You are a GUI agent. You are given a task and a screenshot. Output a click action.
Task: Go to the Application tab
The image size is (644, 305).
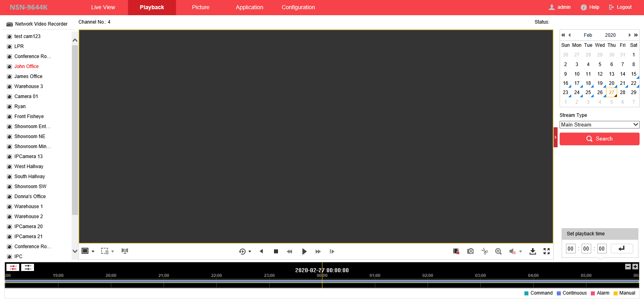tap(250, 7)
